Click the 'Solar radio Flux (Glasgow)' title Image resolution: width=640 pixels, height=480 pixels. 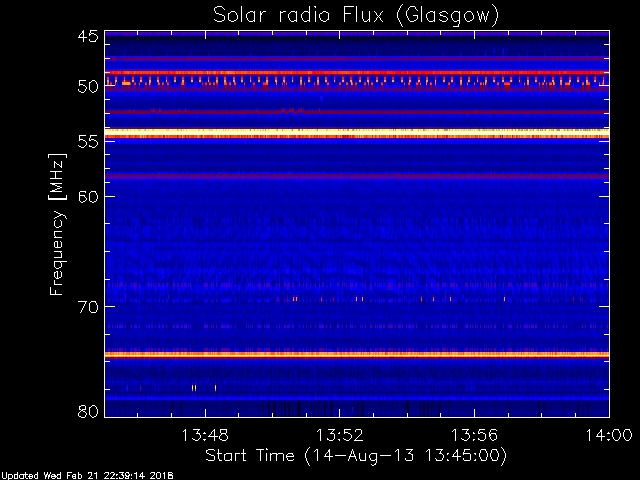[356, 15]
